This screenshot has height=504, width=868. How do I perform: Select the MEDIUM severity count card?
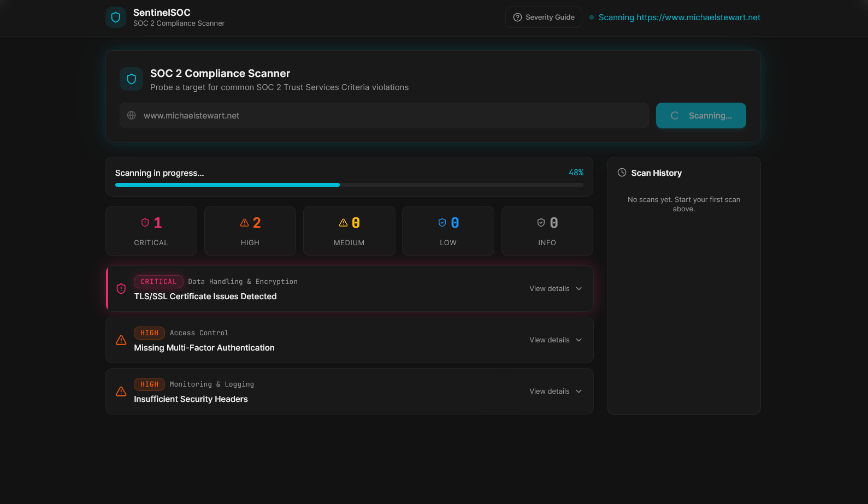point(349,231)
